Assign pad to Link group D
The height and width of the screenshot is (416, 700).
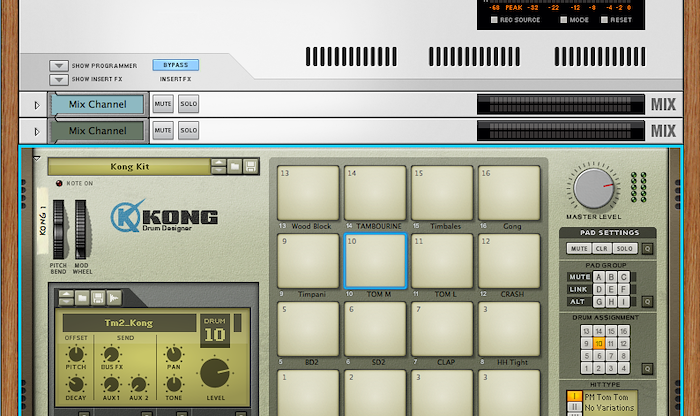click(599, 289)
